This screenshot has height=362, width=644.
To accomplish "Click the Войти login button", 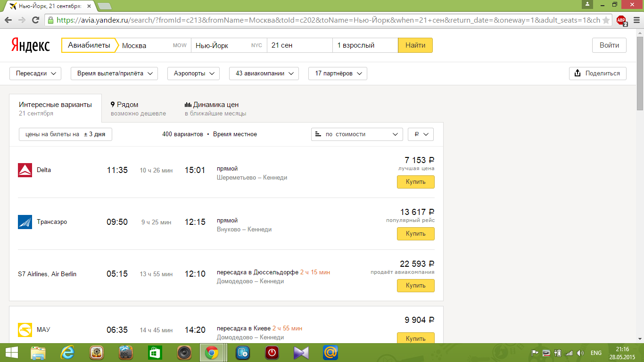I will 609,45.
